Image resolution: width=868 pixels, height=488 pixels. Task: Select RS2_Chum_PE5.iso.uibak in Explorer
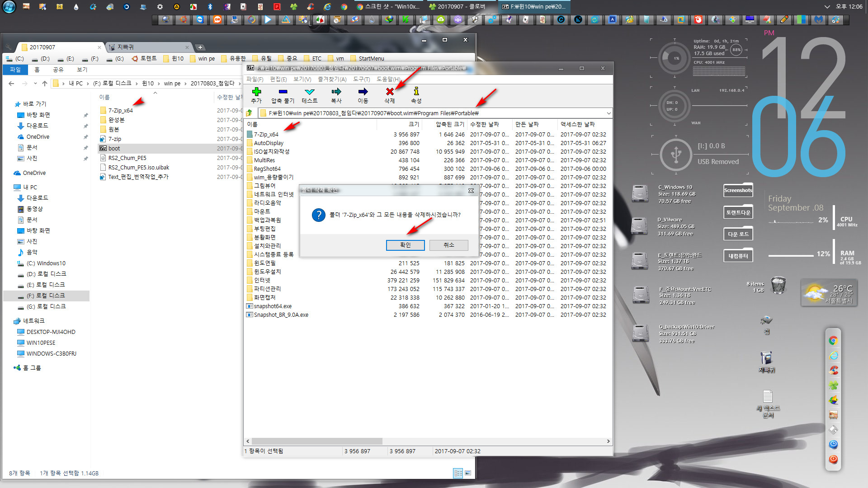point(138,167)
